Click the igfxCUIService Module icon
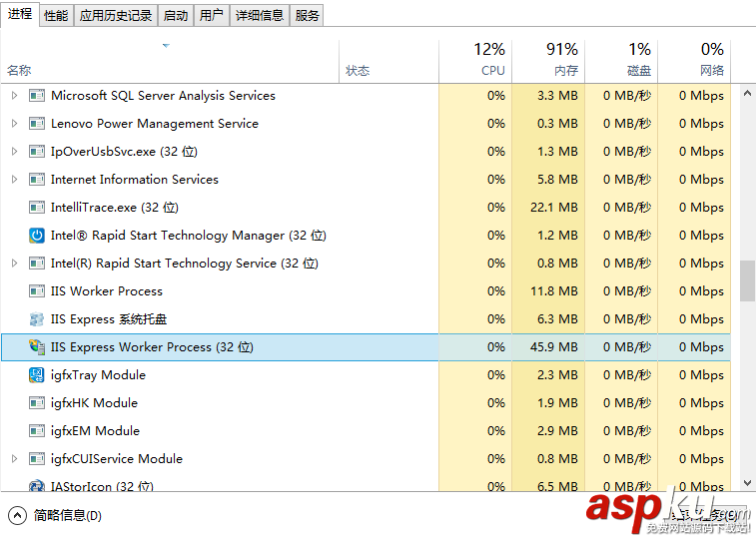756x540 pixels. [x=37, y=458]
